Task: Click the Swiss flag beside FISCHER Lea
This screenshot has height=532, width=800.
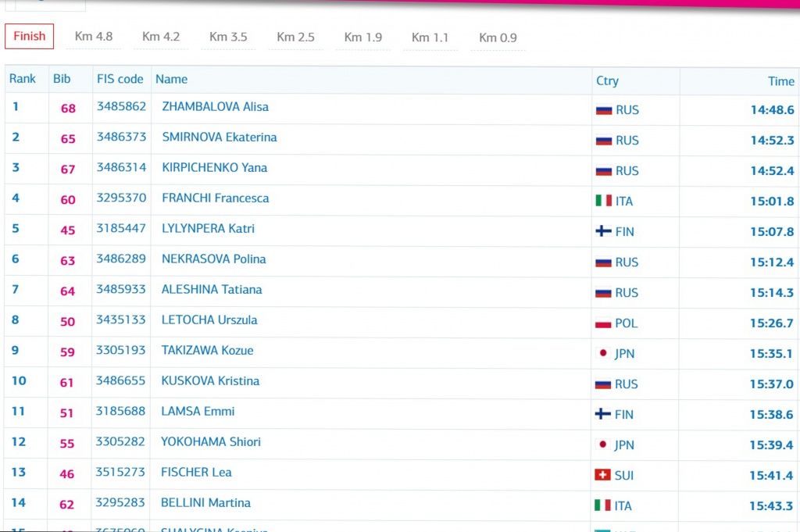Action: click(602, 476)
